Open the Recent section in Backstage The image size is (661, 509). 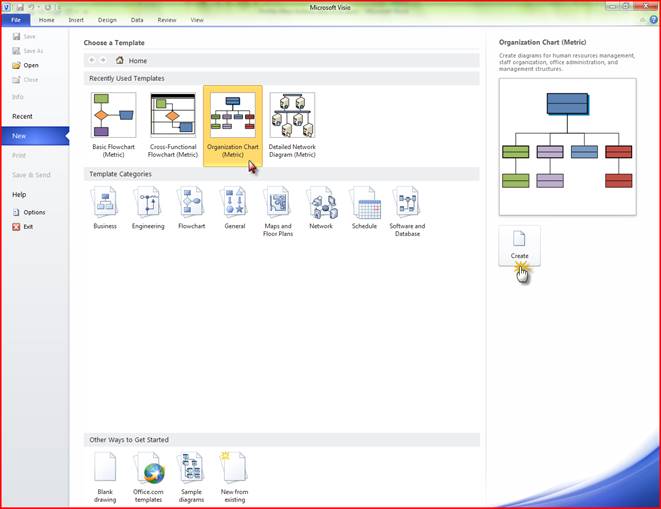pos(22,116)
